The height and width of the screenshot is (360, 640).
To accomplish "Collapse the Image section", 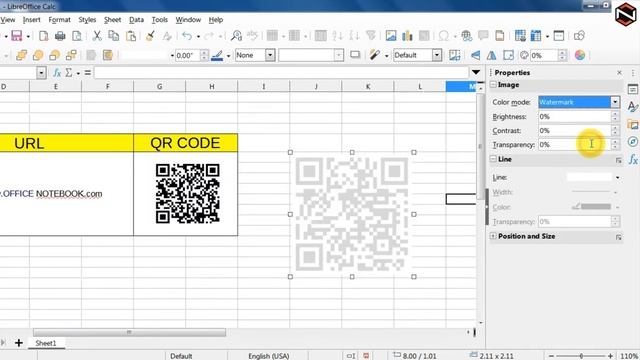I will tap(493, 84).
